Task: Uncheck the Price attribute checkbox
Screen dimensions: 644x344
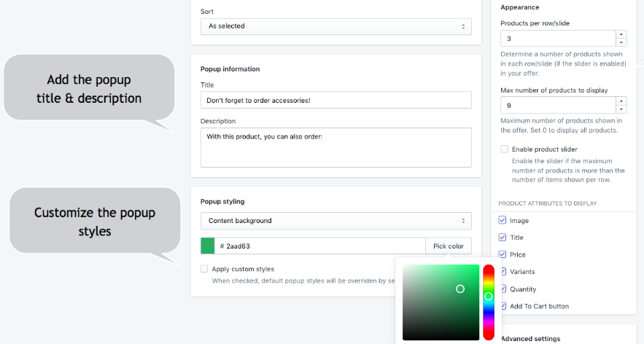Action: coord(503,254)
